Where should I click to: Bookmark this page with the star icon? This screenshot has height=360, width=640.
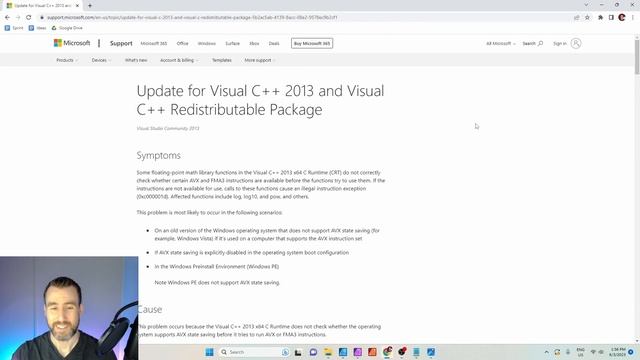point(587,18)
